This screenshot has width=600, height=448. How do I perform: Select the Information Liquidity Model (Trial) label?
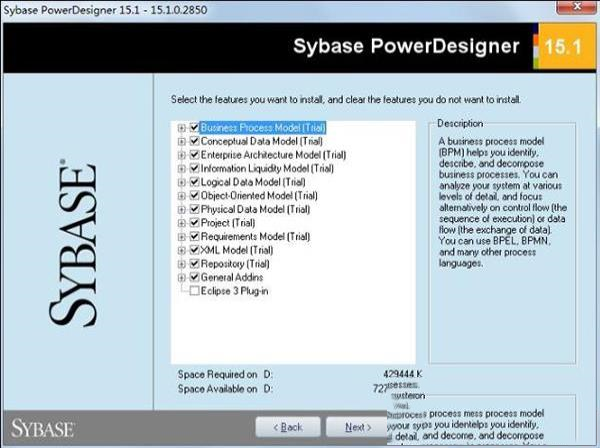tap(267, 168)
